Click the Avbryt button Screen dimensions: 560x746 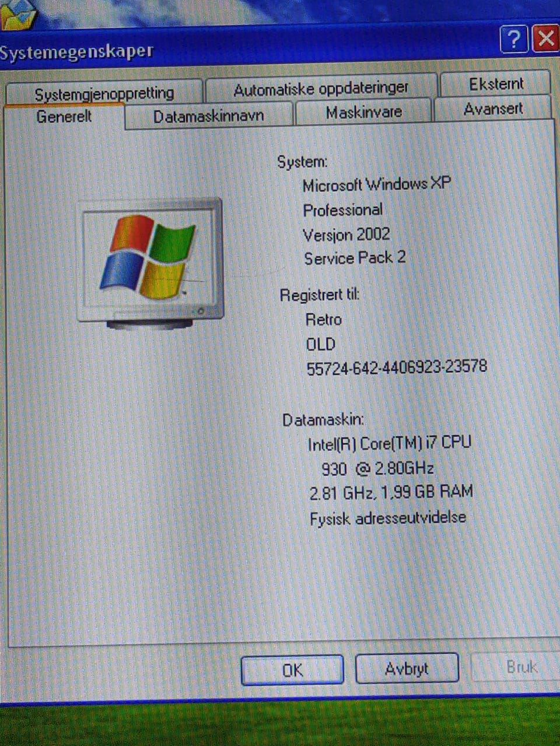click(407, 668)
